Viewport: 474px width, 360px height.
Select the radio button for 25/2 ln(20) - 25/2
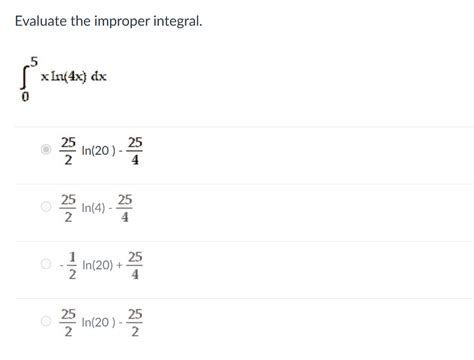click(x=46, y=321)
